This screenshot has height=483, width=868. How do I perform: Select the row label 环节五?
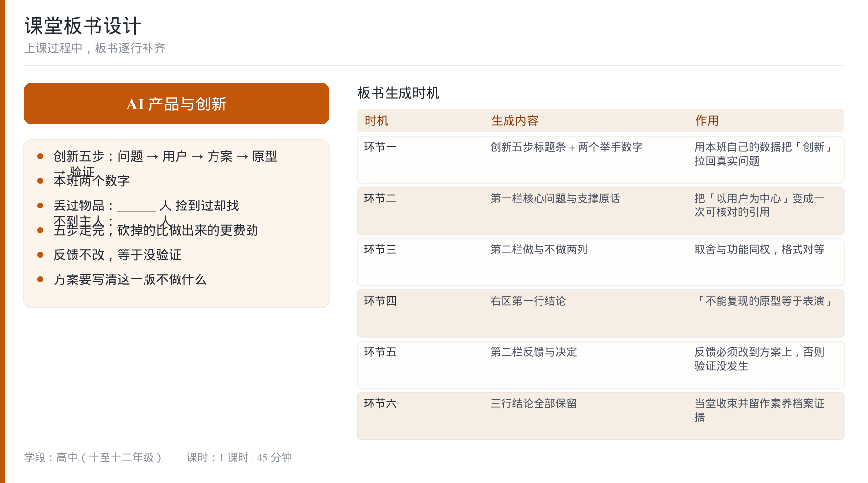click(x=380, y=352)
